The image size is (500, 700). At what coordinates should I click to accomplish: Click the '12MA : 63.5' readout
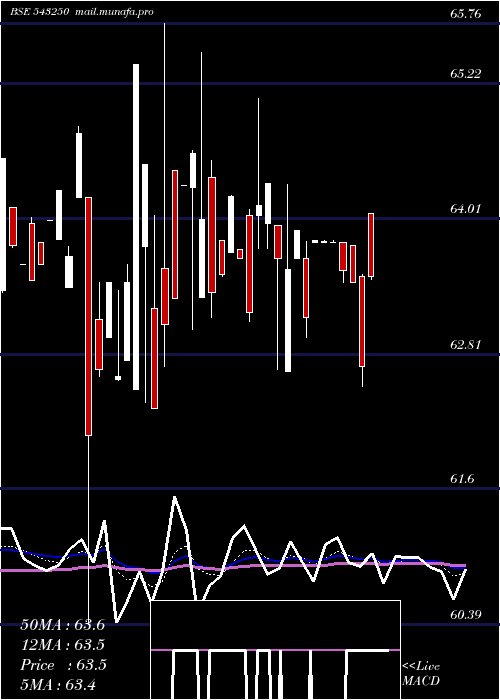click(x=62, y=645)
